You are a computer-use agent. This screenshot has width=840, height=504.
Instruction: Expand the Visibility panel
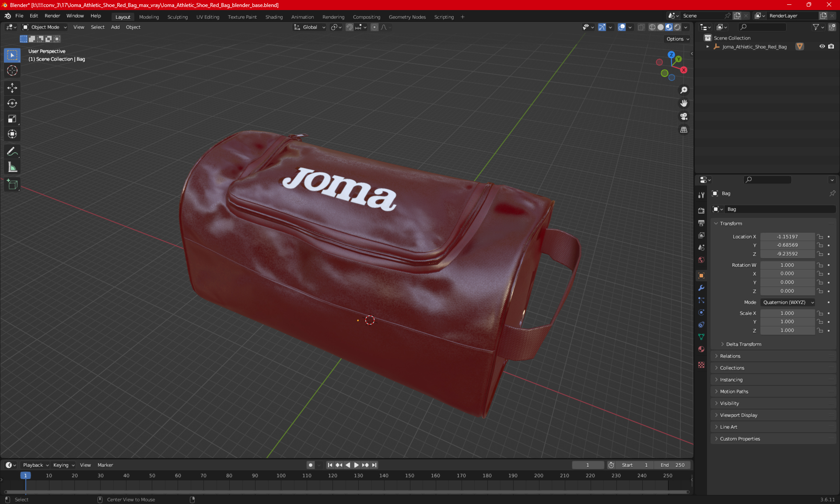click(x=773, y=403)
